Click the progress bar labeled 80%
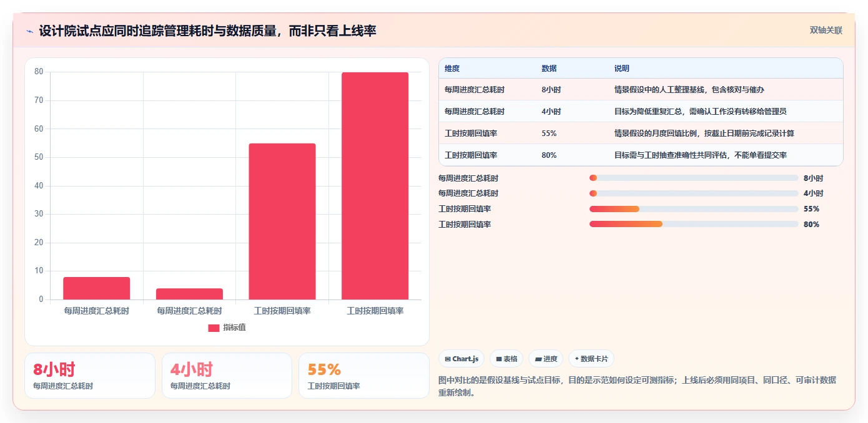Viewport: 868px width, 423px height. click(694, 225)
